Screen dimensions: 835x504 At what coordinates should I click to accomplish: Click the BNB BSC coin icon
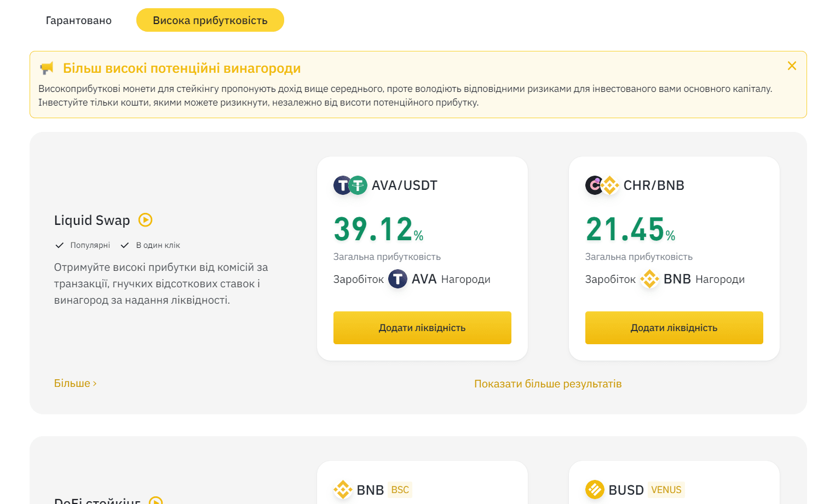[x=343, y=489]
